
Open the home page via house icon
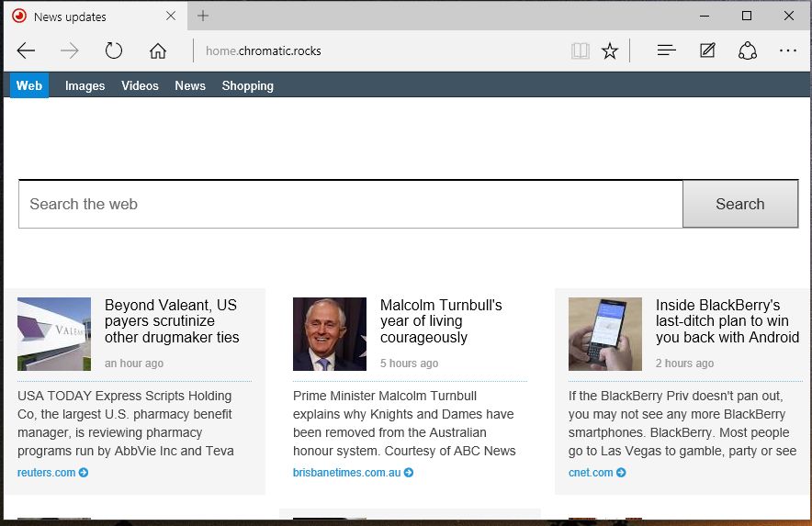tap(158, 50)
